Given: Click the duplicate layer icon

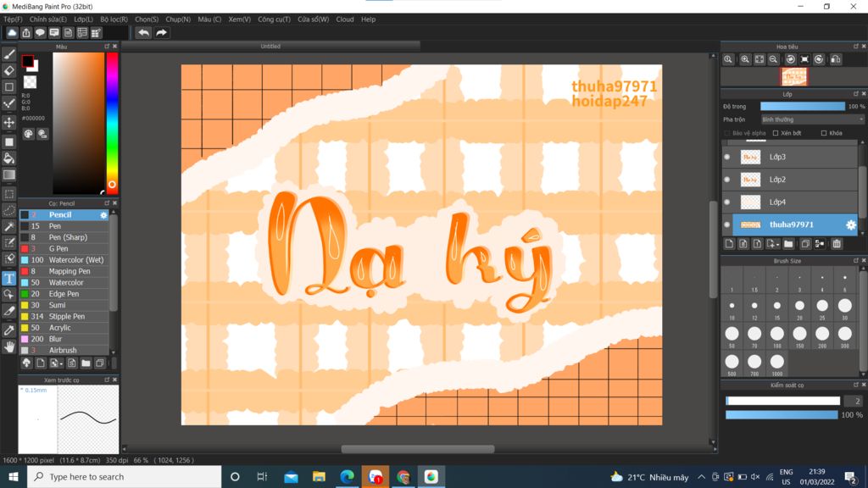Looking at the screenshot, I should click(805, 244).
